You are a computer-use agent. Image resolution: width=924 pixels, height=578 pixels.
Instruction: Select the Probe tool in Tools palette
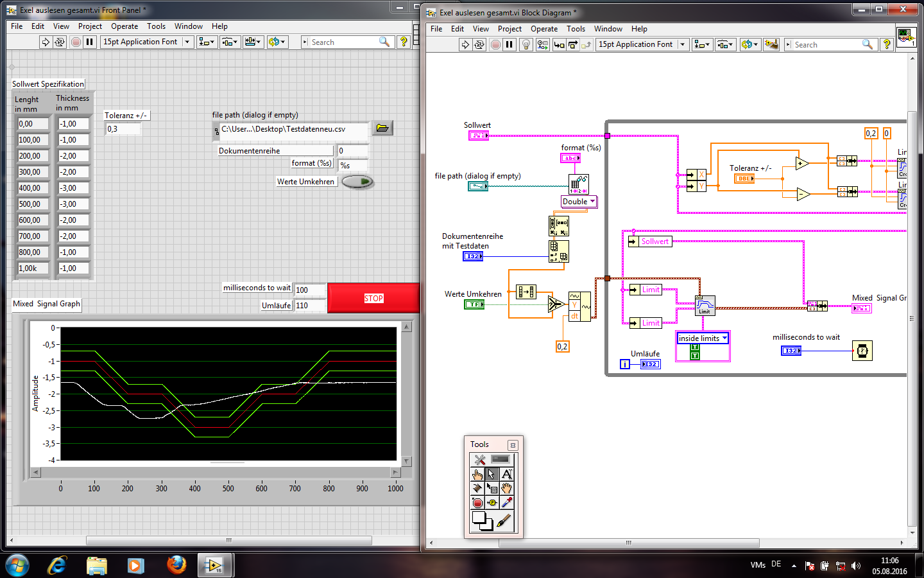pos(492,503)
